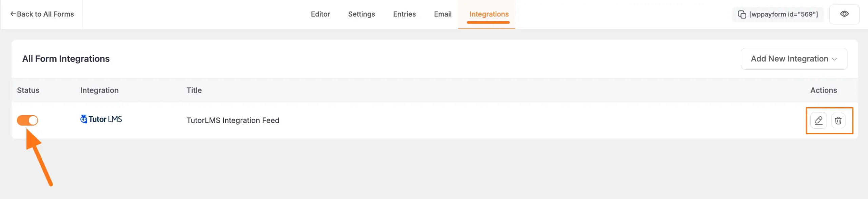This screenshot has height=199, width=868.
Task: Go Back to All Forms
Action: click(41, 14)
